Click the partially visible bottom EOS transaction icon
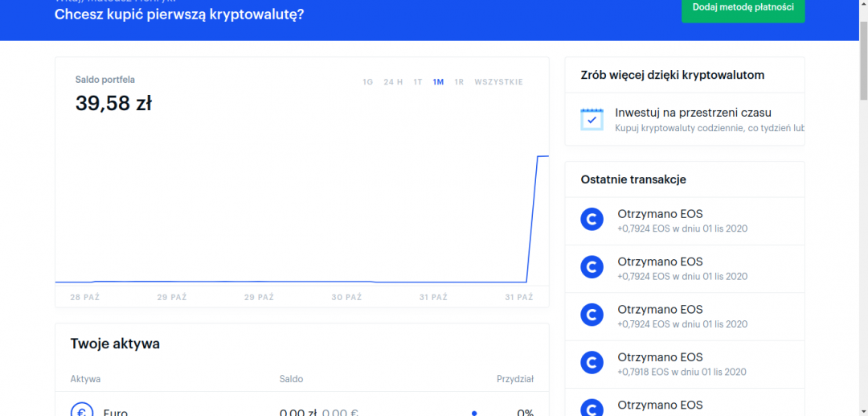Screen dimensions: 868x416 [x=592, y=407]
